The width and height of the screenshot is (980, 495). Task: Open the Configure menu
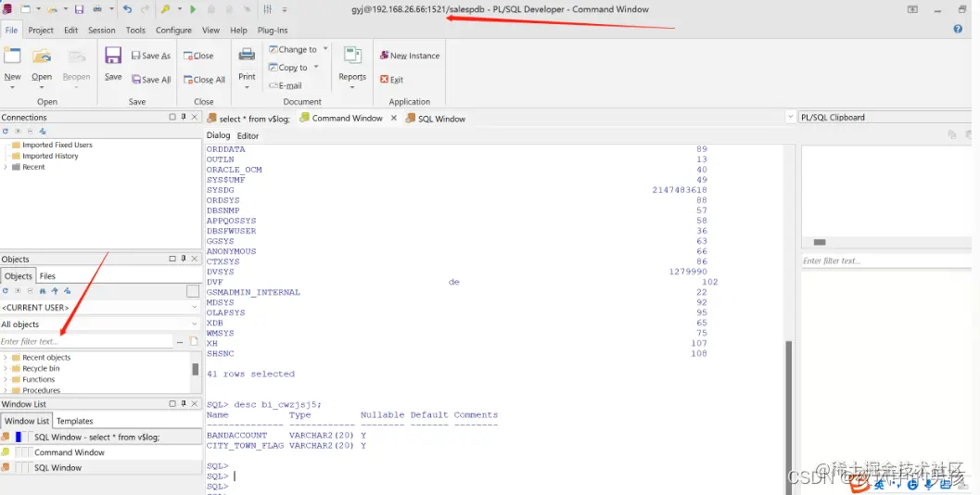(173, 30)
